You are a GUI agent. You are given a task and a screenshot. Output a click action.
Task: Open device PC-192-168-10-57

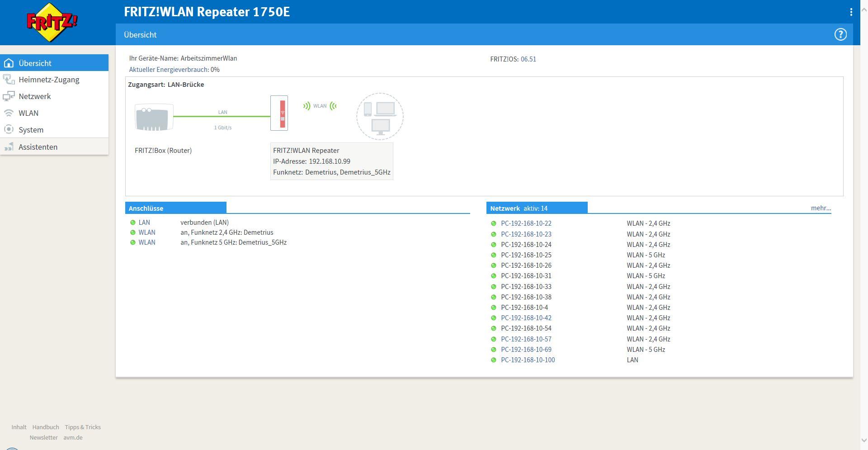pyautogui.click(x=526, y=339)
